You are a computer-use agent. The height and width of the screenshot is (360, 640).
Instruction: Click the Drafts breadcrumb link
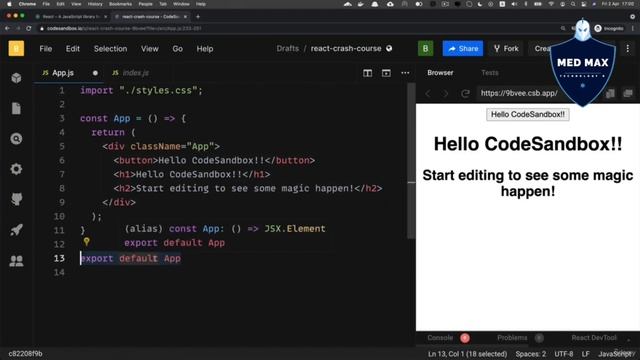tap(288, 48)
